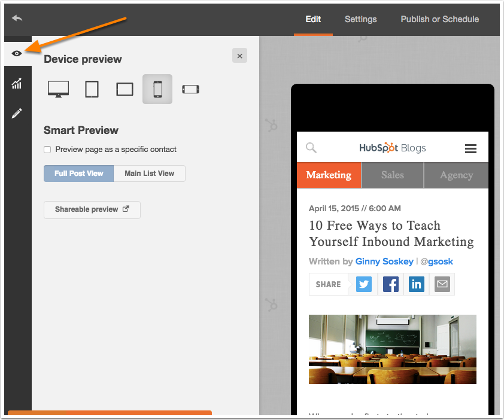
Task: Click author link Ginny Soskey
Action: click(384, 261)
